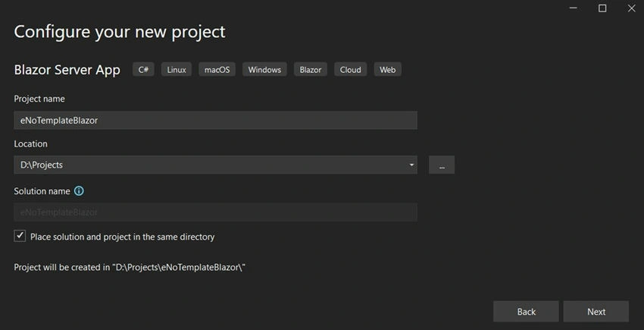Click the C# tag
The image size is (644, 330).
click(x=143, y=70)
